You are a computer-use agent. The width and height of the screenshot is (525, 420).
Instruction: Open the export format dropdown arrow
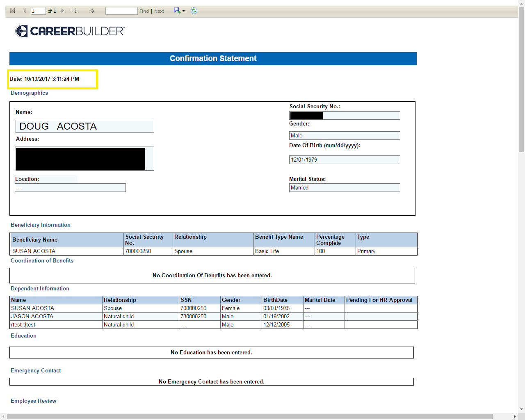183,11
